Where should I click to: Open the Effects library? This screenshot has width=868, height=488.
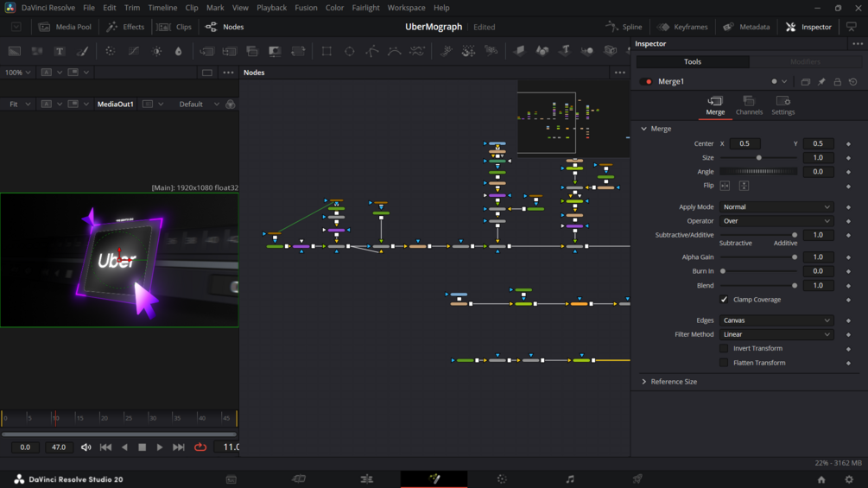pyautogui.click(x=125, y=27)
